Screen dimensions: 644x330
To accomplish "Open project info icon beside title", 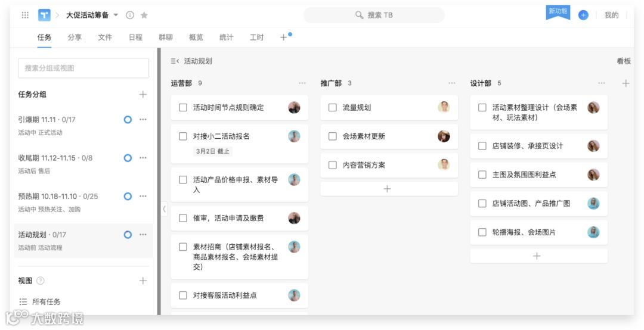I will [130, 15].
